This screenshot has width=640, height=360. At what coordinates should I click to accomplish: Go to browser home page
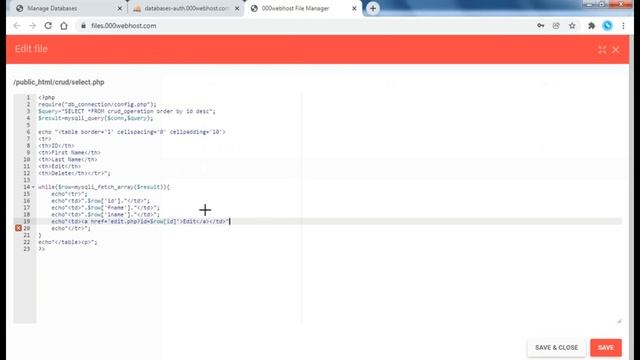64,26
